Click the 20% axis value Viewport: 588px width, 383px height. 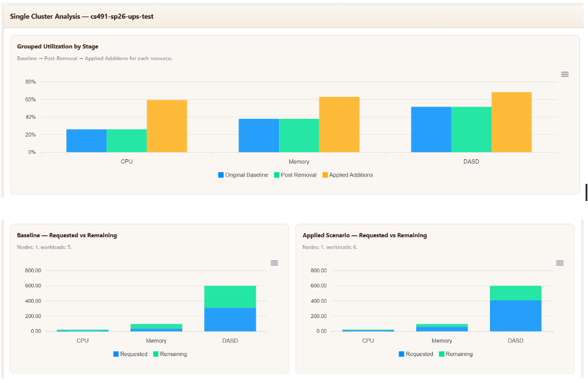point(31,135)
